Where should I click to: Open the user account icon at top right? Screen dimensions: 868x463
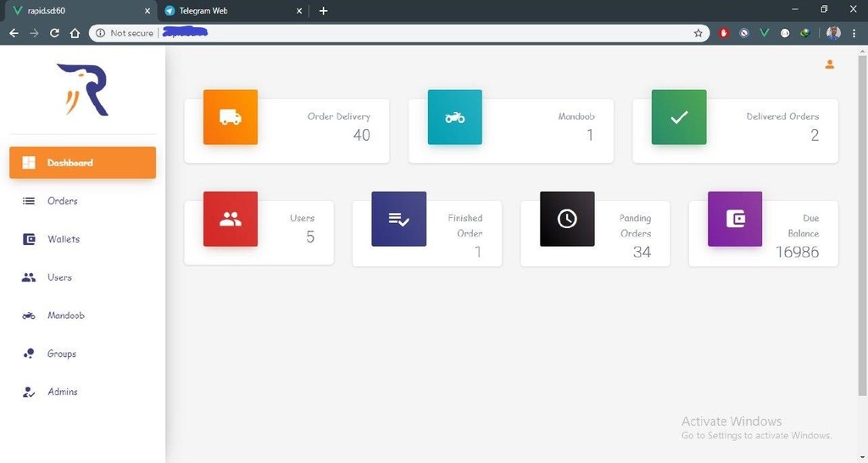(829, 64)
